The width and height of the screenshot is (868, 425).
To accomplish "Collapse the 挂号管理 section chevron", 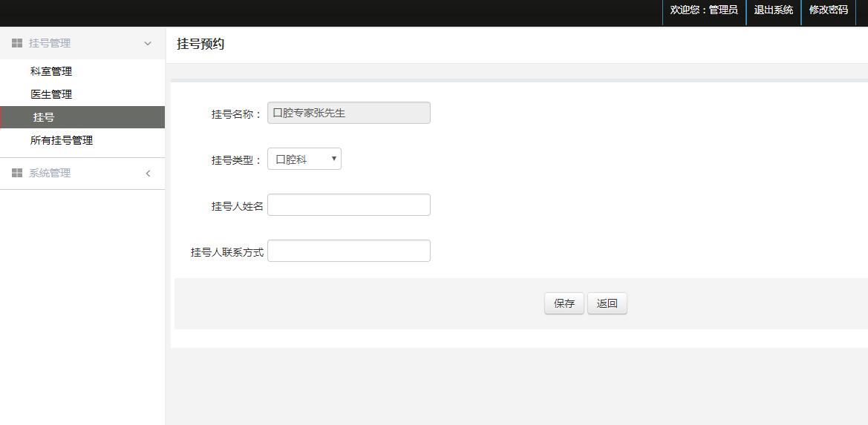I will [x=148, y=43].
